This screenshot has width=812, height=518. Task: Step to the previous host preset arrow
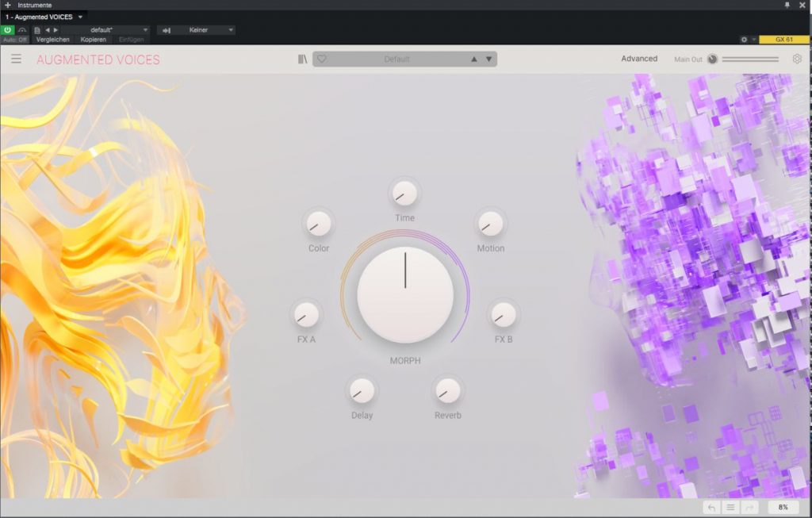coord(47,30)
